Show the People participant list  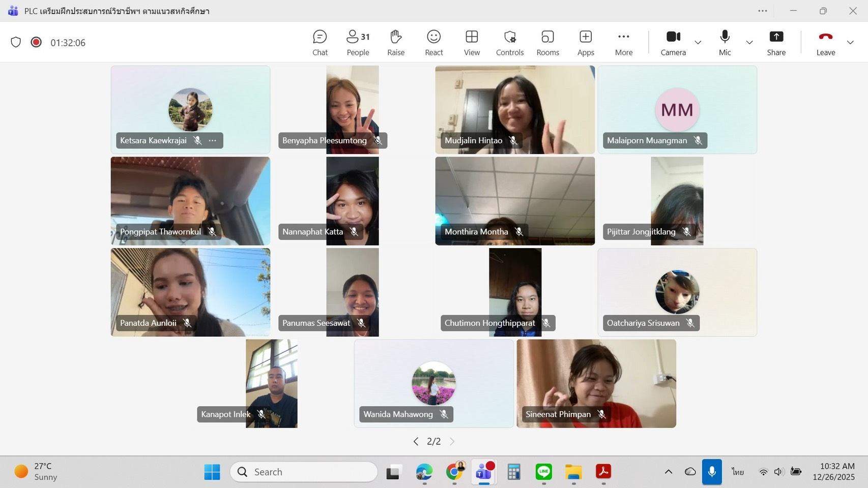click(358, 43)
